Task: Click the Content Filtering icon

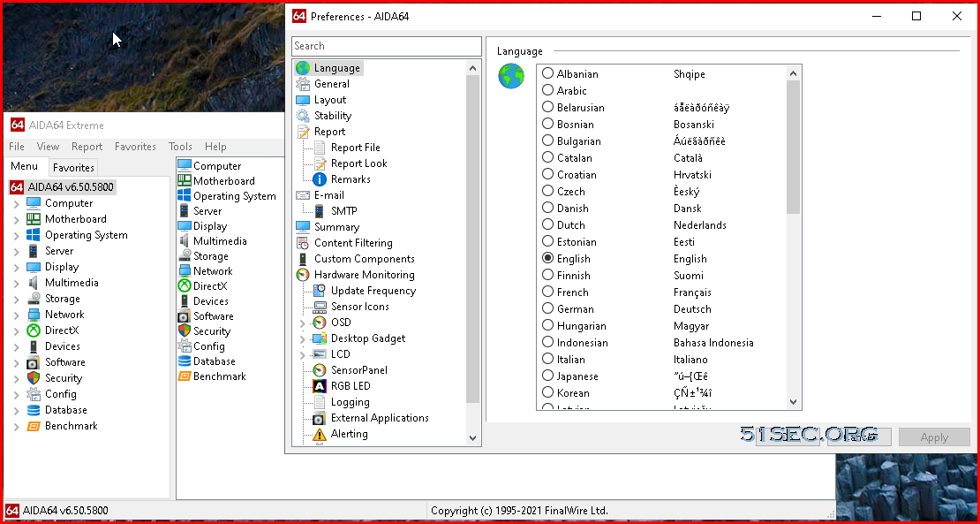Action: pyautogui.click(x=303, y=243)
